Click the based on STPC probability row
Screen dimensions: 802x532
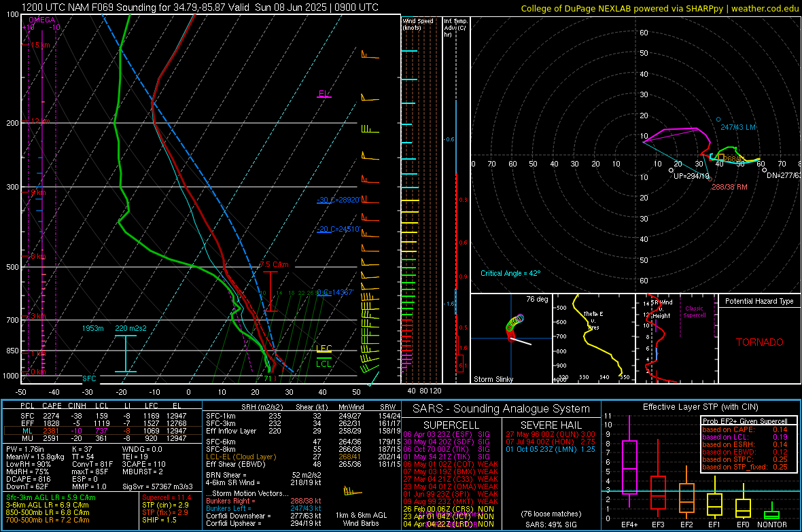pos(745,459)
